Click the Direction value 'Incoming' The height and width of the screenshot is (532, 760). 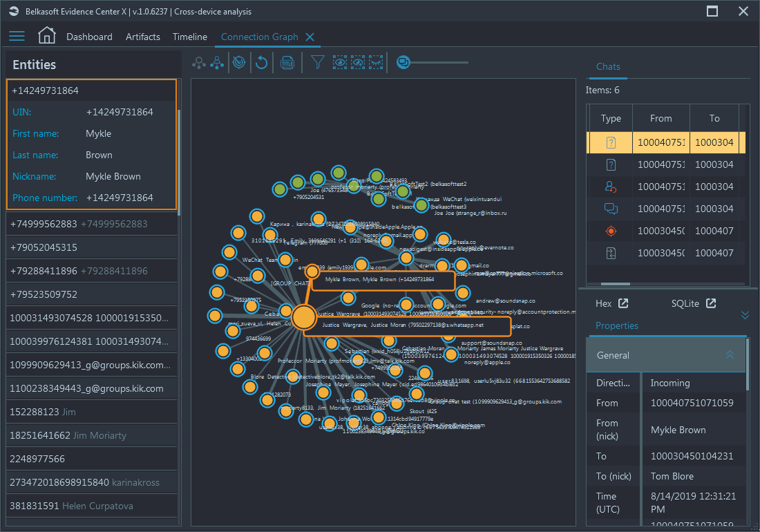(x=670, y=383)
